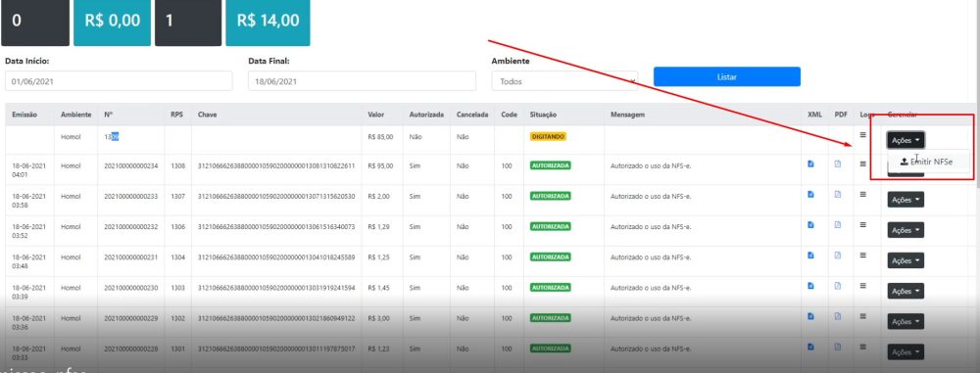
Task: Open PDF of RPS 1303 invoice
Action: click(838, 286)
